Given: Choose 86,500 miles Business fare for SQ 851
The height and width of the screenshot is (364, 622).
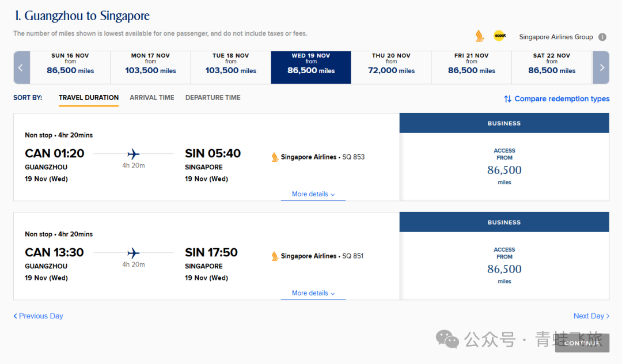Looking at the screenshot, I should pyautogui.click(x=504, y=269).
